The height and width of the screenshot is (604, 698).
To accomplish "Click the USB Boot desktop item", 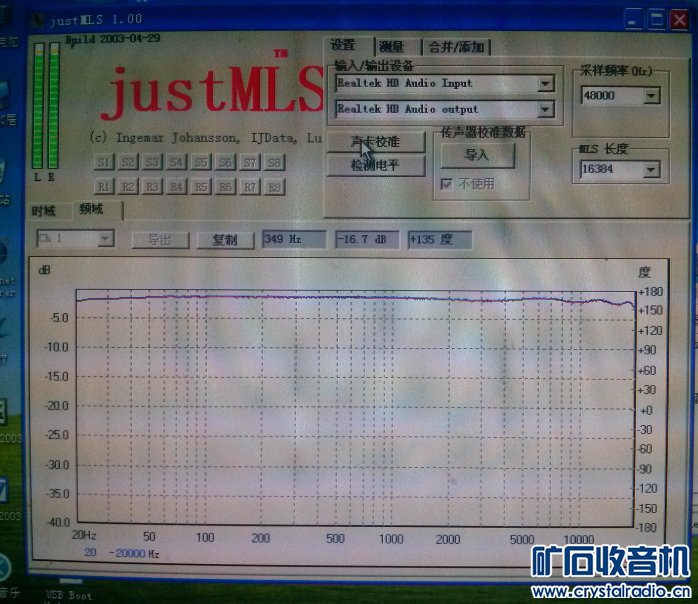I will point(69,595).
